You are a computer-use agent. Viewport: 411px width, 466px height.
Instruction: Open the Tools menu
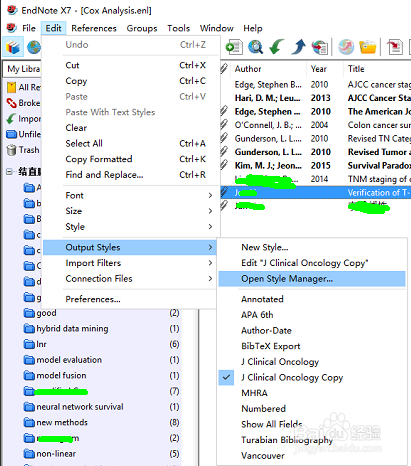click(x=178, y=28)
